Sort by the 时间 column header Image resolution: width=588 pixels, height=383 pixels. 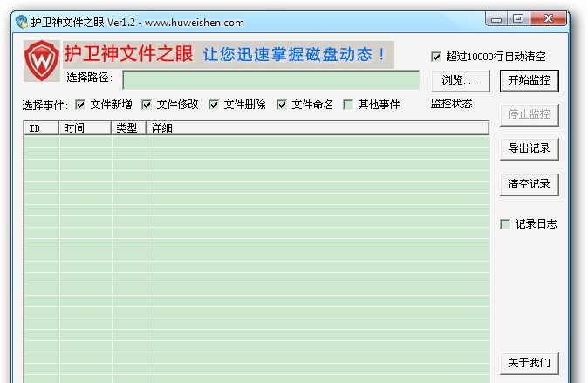click(x=85, y=128)
